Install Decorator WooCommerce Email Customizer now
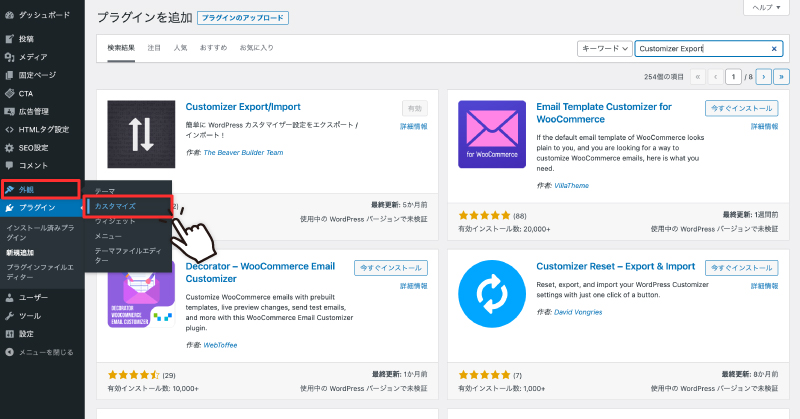Screen dimensions: 800x419 [391, 268]
